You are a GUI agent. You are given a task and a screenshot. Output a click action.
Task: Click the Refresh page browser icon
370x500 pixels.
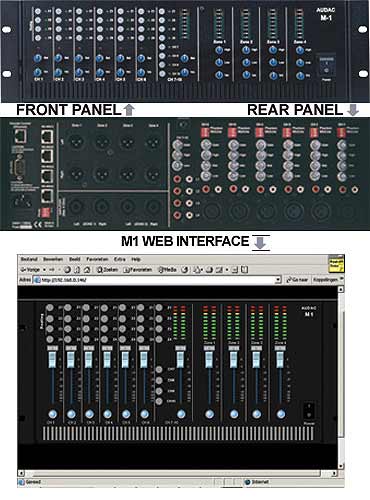tap(77, 270)
